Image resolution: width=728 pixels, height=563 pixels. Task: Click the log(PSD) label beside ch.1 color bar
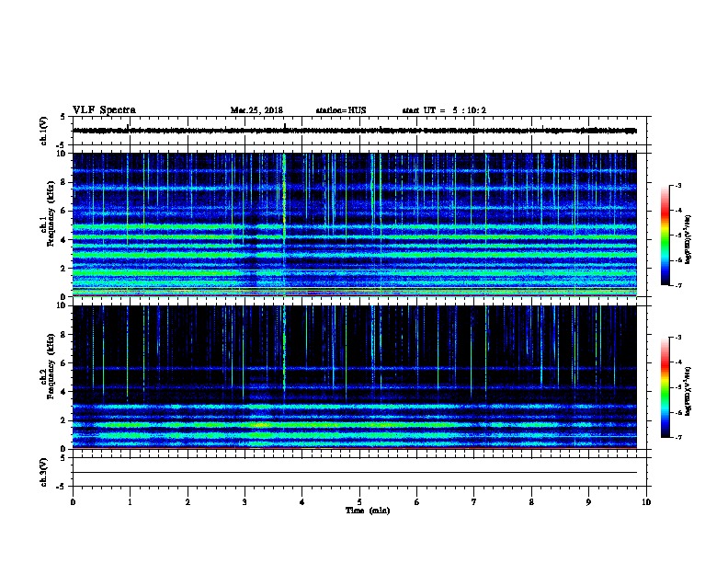pos(688,239)
